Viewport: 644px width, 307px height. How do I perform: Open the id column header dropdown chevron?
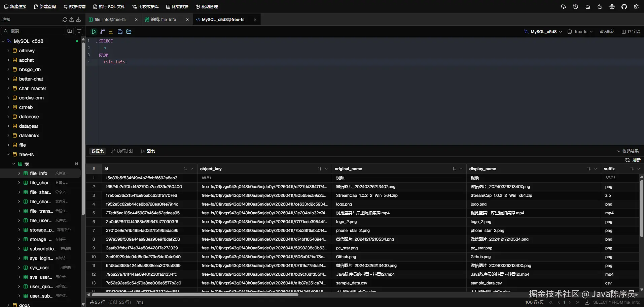click(192, 169)
